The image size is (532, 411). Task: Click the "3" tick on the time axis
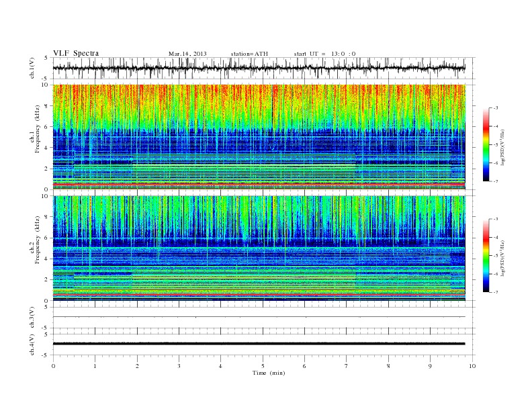179,366
